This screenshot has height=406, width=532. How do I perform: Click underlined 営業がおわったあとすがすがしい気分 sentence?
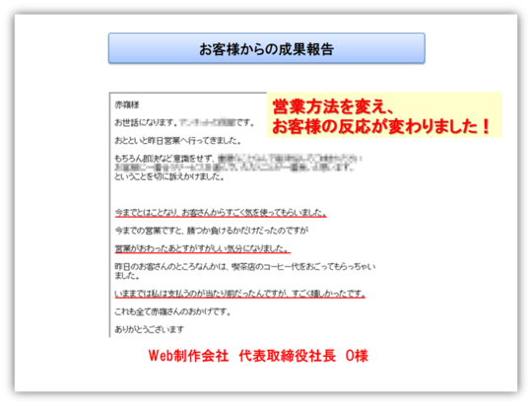(x=202, y=248)
